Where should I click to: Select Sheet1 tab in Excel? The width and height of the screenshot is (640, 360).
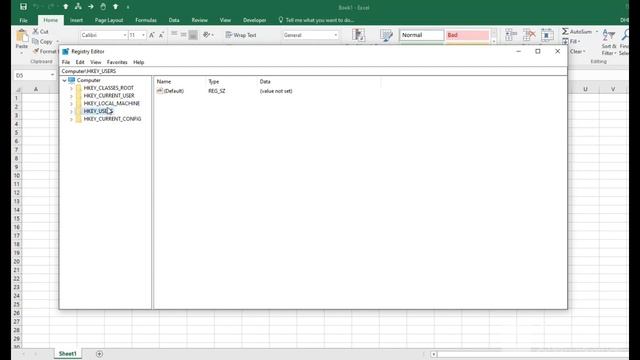(x=67, y=353)
